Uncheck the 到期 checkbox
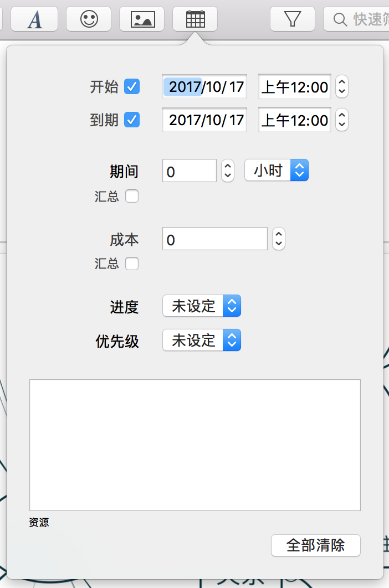389x588 pixels. pos(132,120)
